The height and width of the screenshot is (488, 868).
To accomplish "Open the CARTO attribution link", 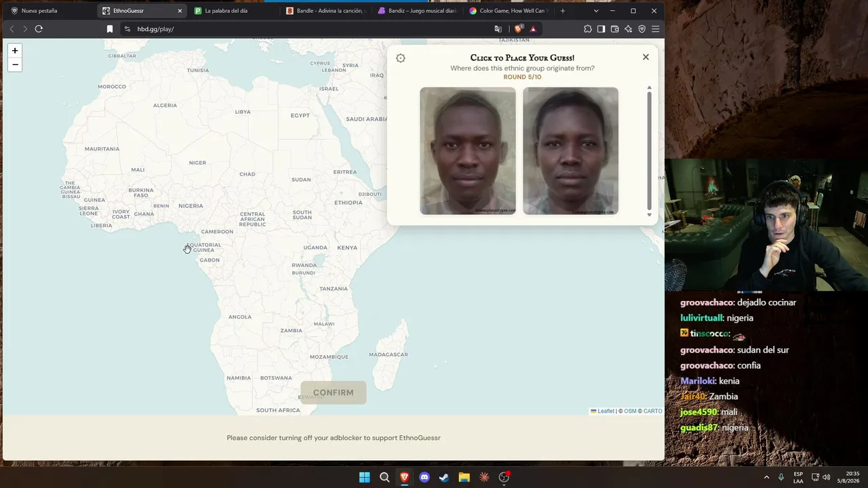I will [x=652, y=411].
